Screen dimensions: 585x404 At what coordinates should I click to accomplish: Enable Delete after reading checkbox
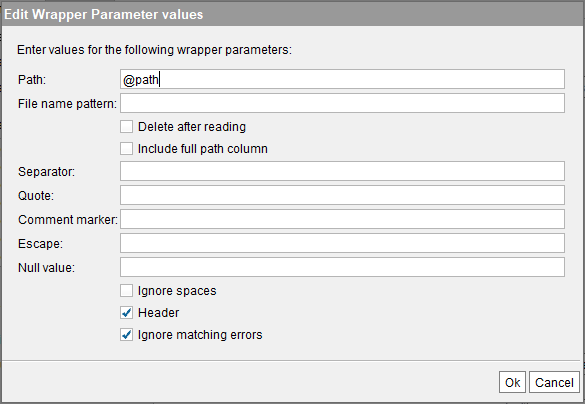coord(126,126)
